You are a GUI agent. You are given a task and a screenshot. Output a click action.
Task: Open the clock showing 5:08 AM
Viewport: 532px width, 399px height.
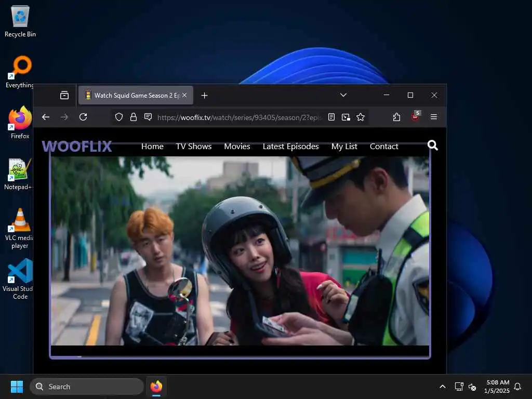pos(497,387)
